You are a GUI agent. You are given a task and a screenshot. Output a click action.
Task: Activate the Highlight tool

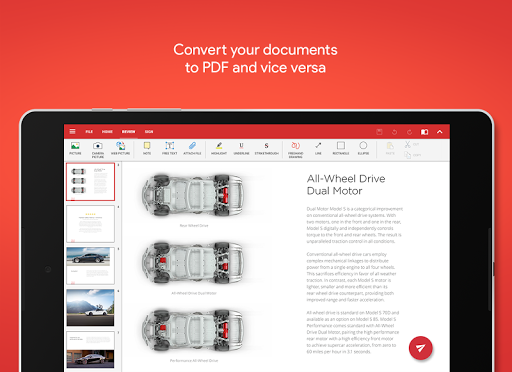pos(219,148)
